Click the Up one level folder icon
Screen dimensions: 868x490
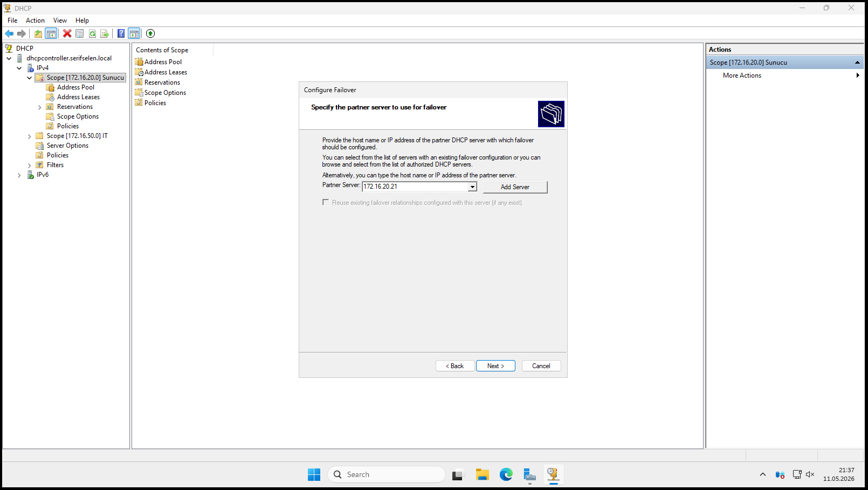pyautogui.click(x=38, y=33)
